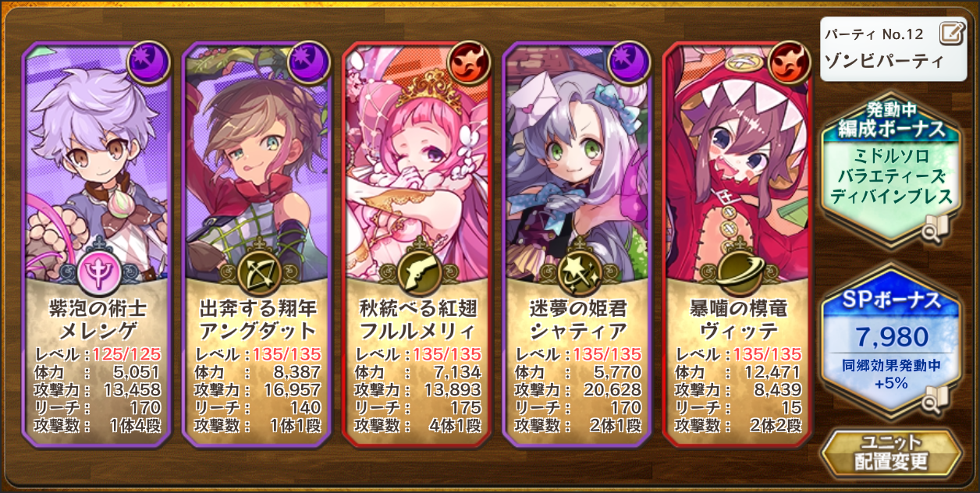980x493 pixels.
Task: Click the edit party name pencil icon
Action: click(x=951, y=34)
